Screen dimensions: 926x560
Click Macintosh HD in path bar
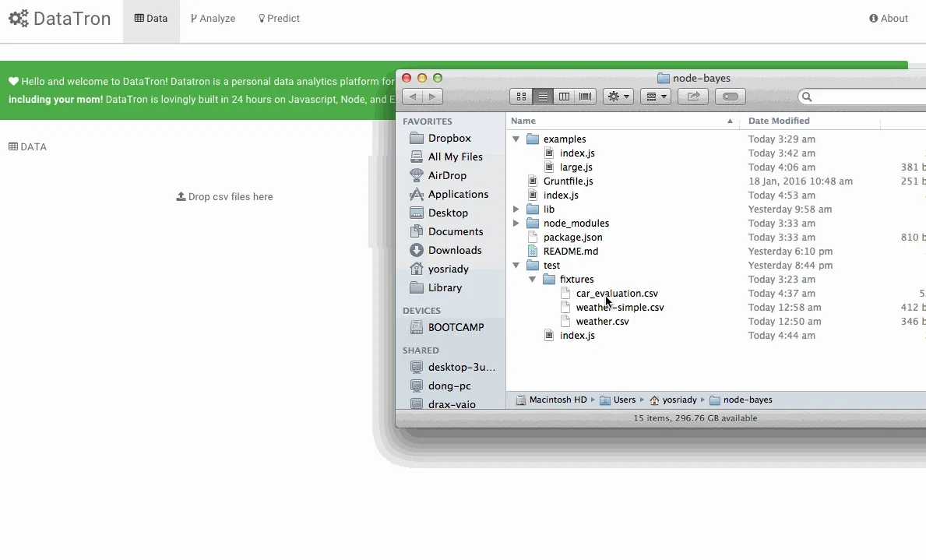coord(551,400)
